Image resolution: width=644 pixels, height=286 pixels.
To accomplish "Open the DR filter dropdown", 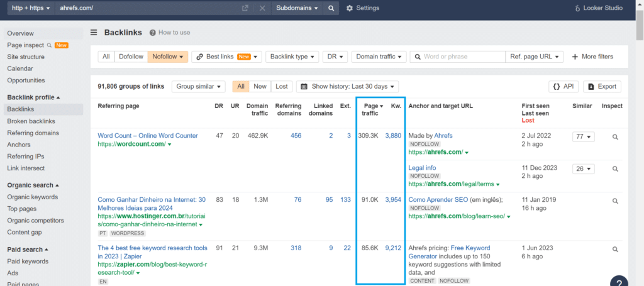I will point(335,57).
